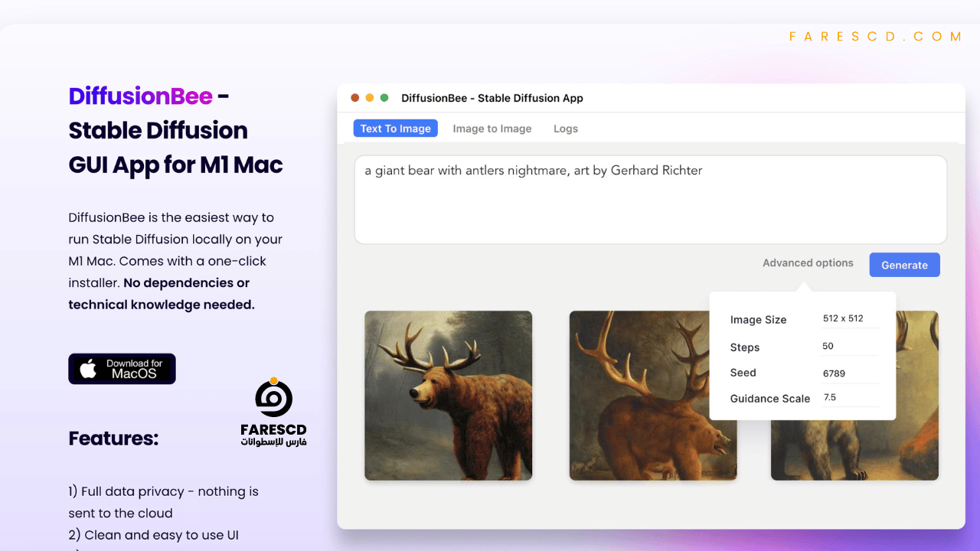This screenshot has height=551, width=980.
Task: Click the Steps label in options
Action: pyautogui.click(x=745, y=347)
